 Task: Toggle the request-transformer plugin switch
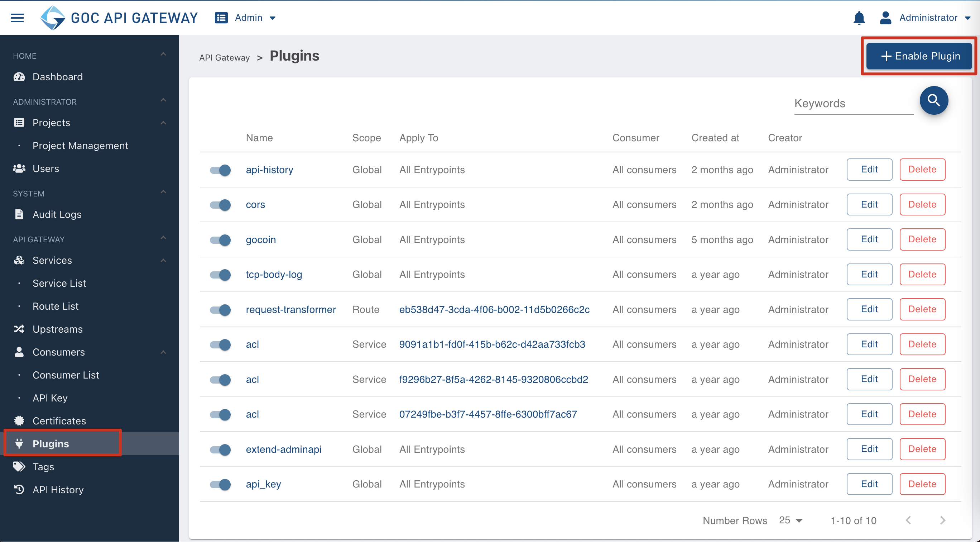click(x=220, y=310)
